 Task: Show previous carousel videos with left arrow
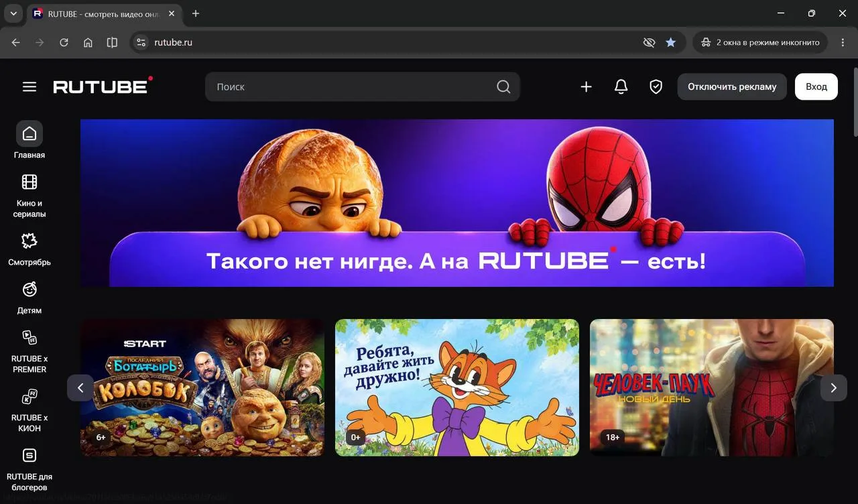[x=80, y=387]
